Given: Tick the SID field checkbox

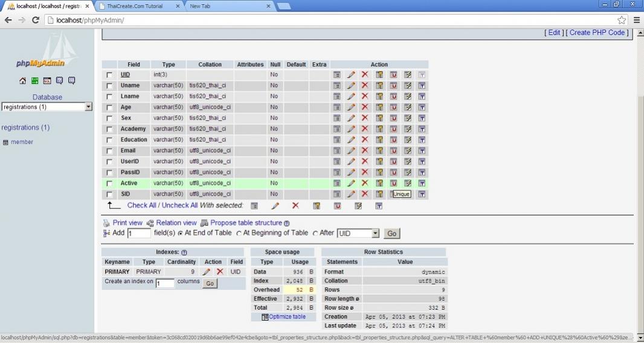Looking at the screenshot, I should pyautogui.click(x=109, y=194).
